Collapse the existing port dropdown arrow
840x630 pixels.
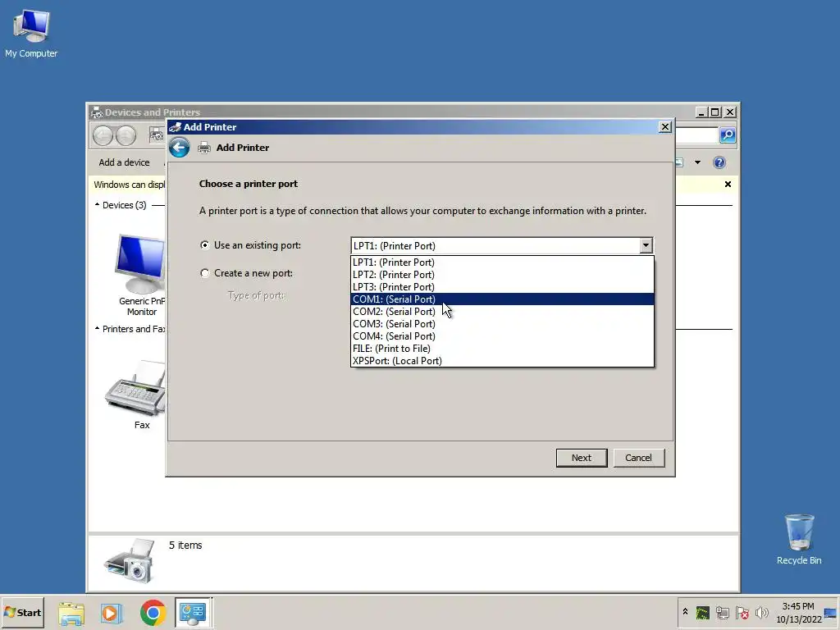(x=646, y=245)
